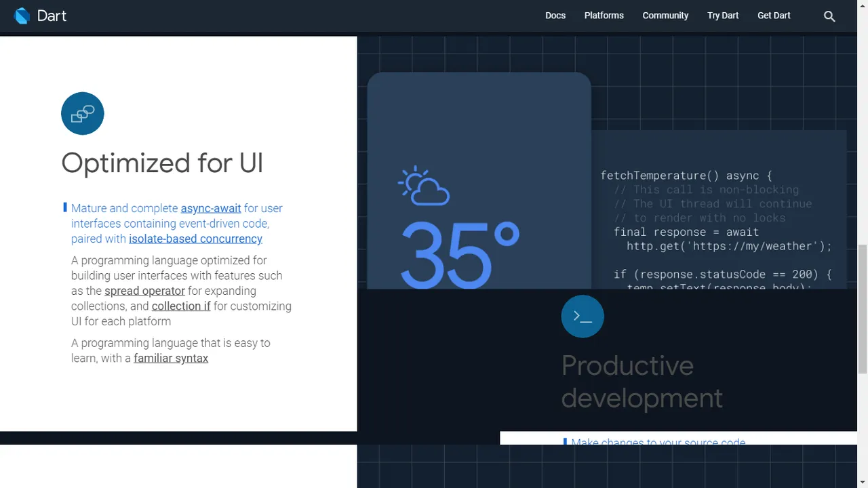Click the fetchTemperature() async code line
Viewport: 868px width, 488px height.
pyautogui.click(x=686, y=176)
